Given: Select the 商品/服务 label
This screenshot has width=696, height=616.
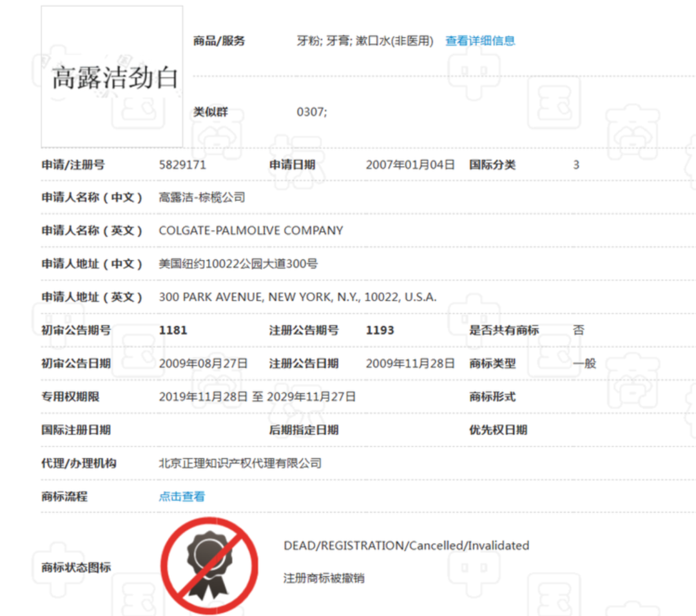Looking at the screenshot, I should 219,41.
